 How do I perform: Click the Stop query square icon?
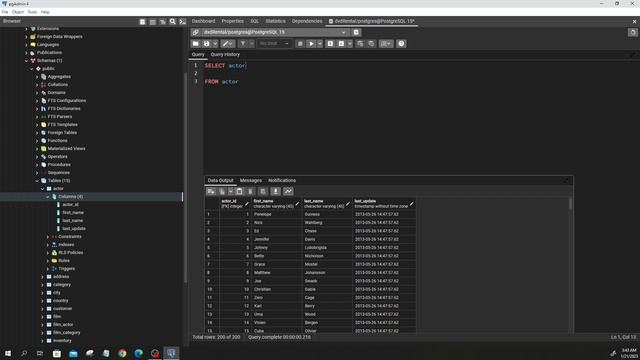coord(300,44)
